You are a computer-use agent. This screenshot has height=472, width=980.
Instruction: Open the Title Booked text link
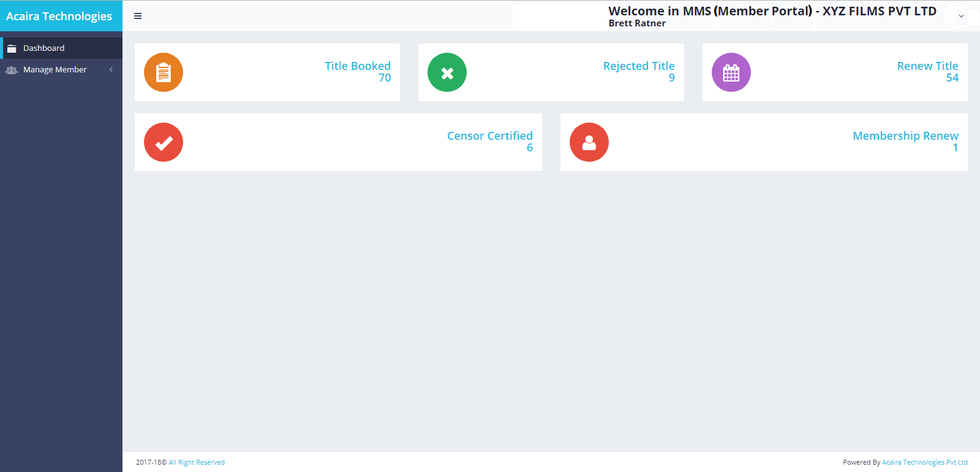coord(357,66)
